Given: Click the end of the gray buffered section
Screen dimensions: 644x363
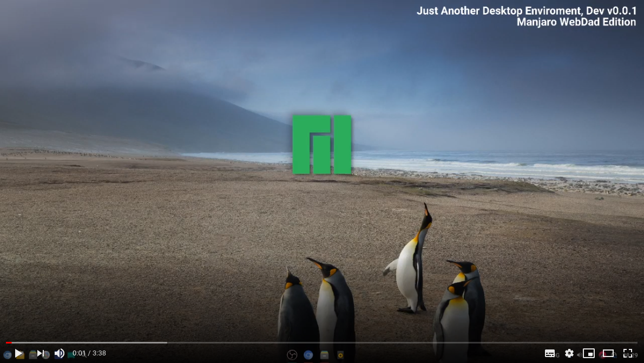Looking at the screenshot, I should tap(166, 342).
